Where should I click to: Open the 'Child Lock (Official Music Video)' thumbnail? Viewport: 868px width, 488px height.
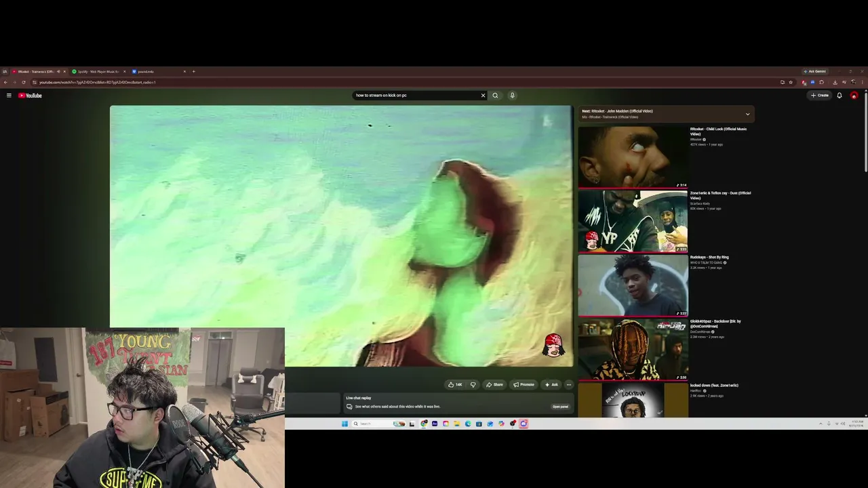633,157
